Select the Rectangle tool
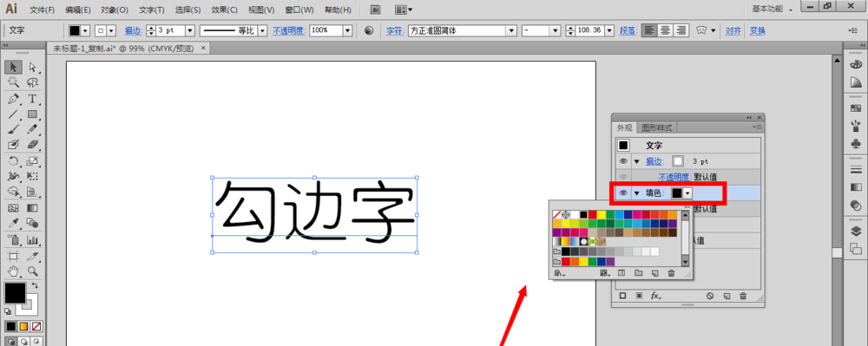This screenshot has height=346, width=868. pos(32,114)
